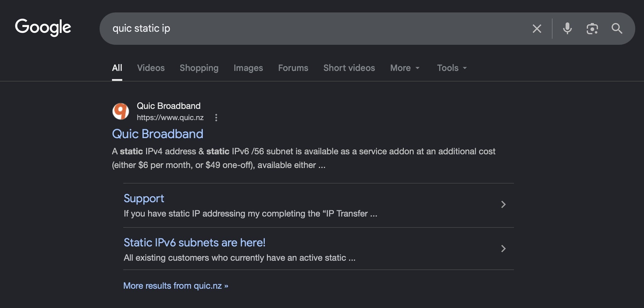The image size is (644, 308).
Task: Open three-dot menu beside quic.nz URL
Action: (216, 118)
